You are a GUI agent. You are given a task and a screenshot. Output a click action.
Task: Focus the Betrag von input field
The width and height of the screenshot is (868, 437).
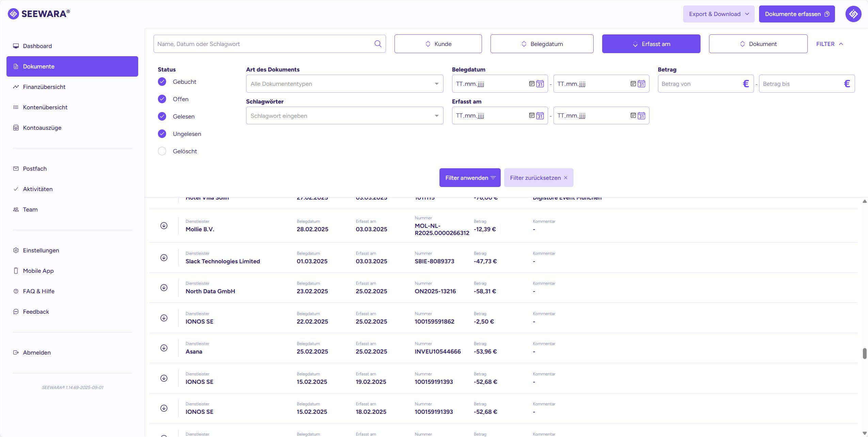[x=700, y=84]
